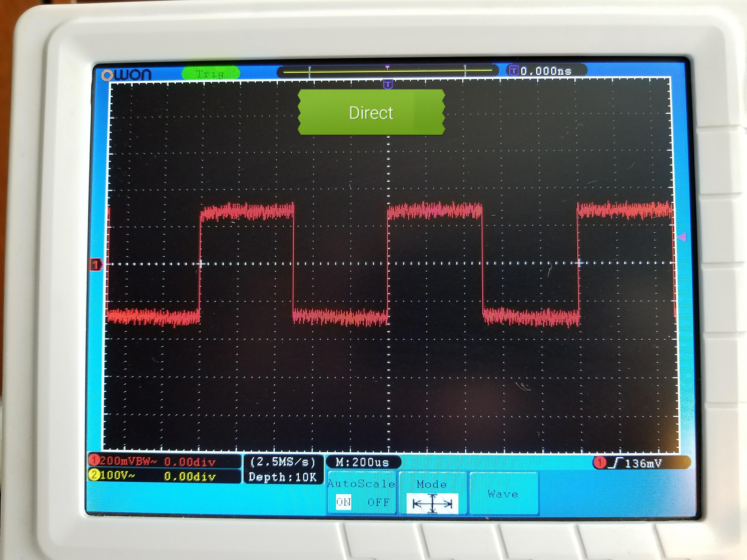Click the channel 1 ground level marker
This screenshot has width=747, height=560.
96,265
